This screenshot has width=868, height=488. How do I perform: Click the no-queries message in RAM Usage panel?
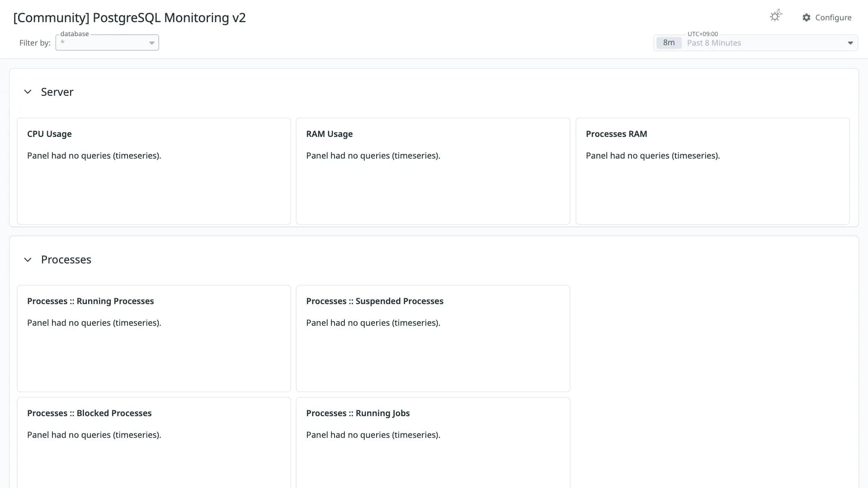click(x=373, y=156)
